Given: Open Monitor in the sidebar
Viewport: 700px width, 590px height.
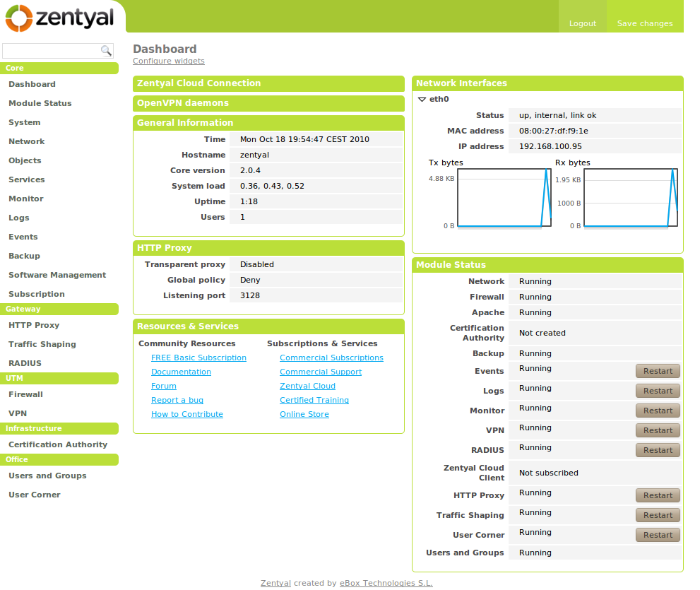Looking at the screenshot, I should [26, 199].
